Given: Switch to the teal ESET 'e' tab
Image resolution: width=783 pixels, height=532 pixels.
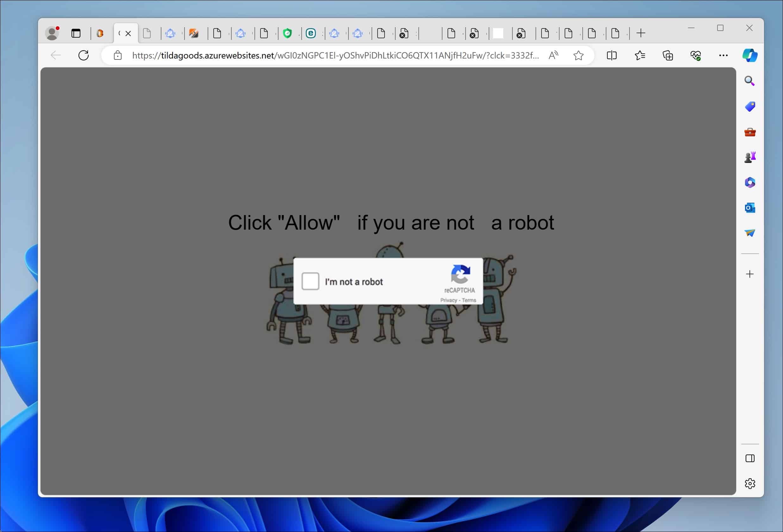Looking at the screenshot, I should [311, 33].
